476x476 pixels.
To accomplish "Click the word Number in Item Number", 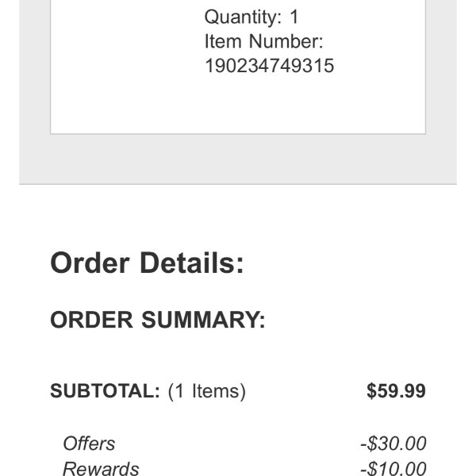I will 286,41.
